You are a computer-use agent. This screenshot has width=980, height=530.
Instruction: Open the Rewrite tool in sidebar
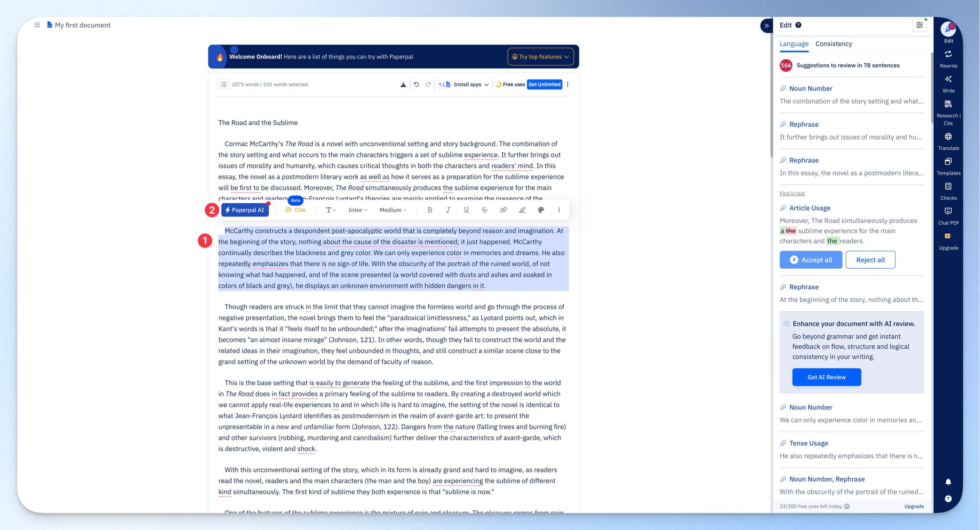948,59
